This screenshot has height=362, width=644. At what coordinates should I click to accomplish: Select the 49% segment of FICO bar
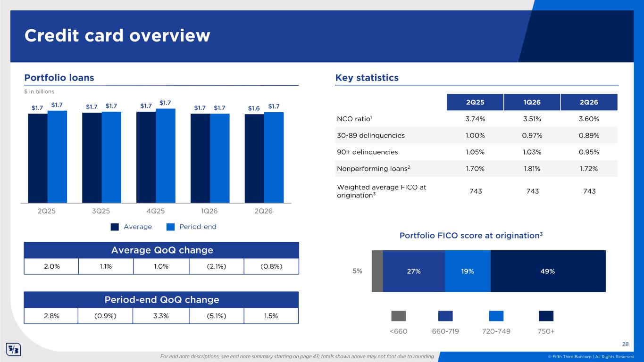548,271
